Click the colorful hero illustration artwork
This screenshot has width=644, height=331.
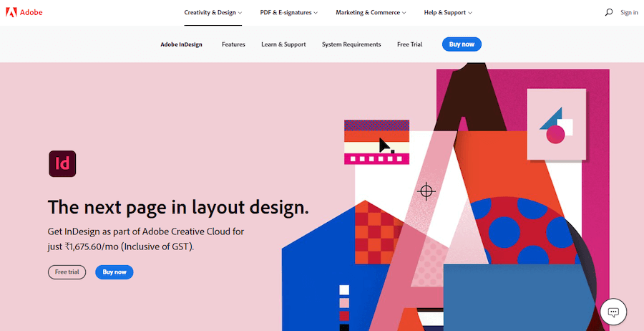[446, 196]
